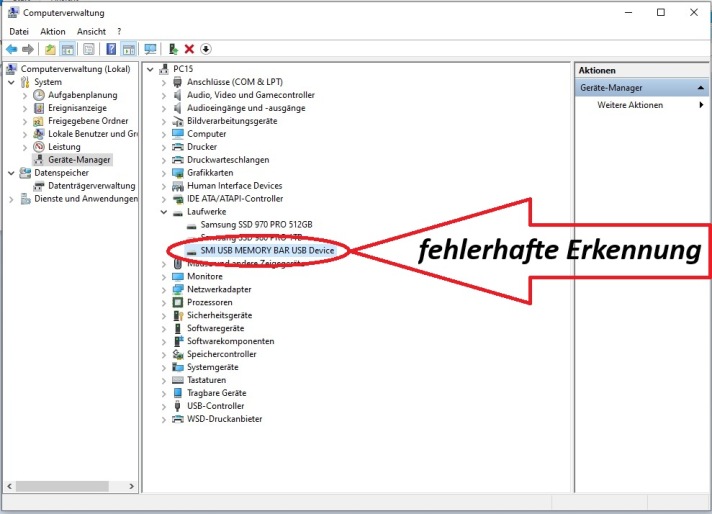
Task: Click left pane horizontal scrollbar thumb
Action: click(62, 486)
